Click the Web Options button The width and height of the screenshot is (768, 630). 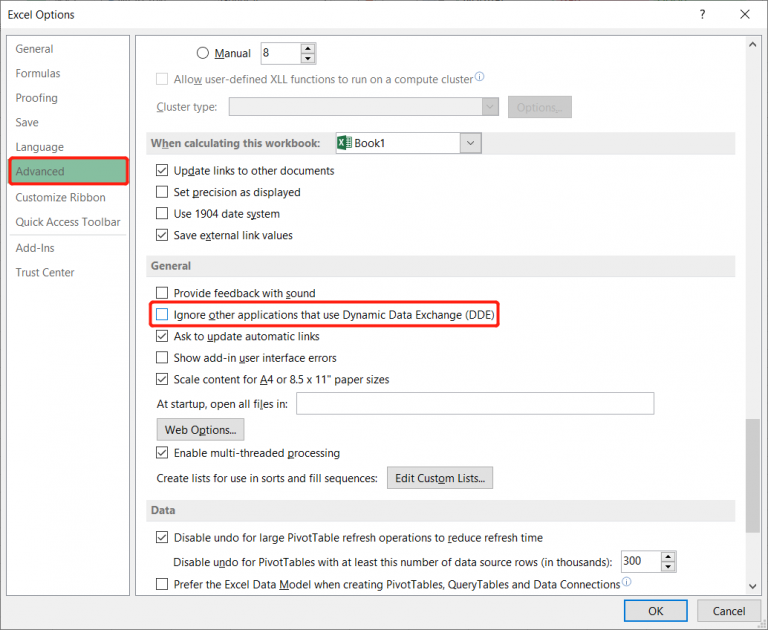200,430
